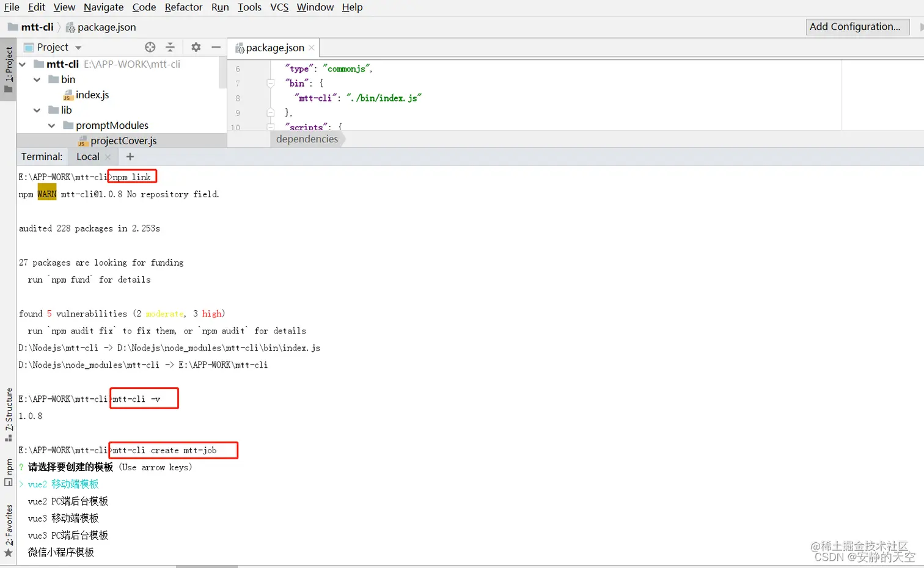Collapse the promptModules folder
This screenshot has width=924, height=568.
pyautogui.click(x=52, y=125)
